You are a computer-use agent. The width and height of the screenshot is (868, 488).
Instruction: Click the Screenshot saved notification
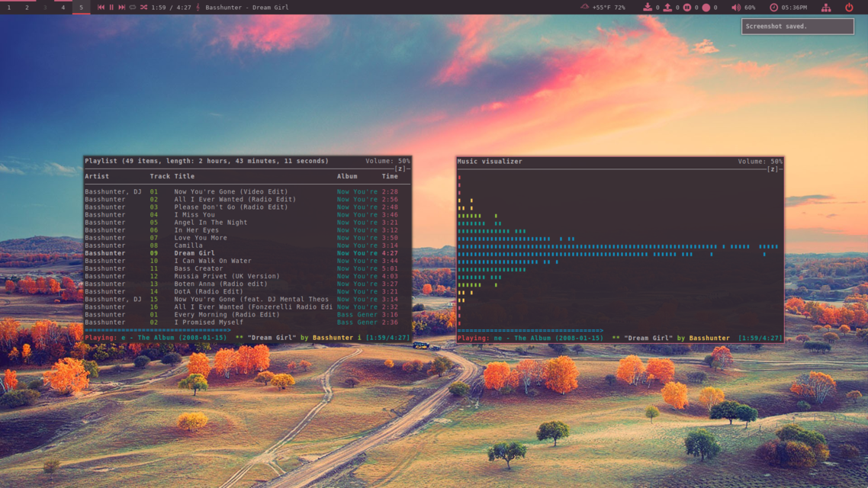[798, 26]
